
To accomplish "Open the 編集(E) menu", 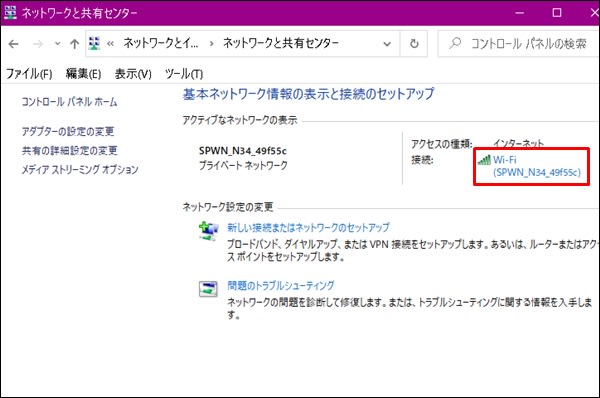I will tap(83, 73).
